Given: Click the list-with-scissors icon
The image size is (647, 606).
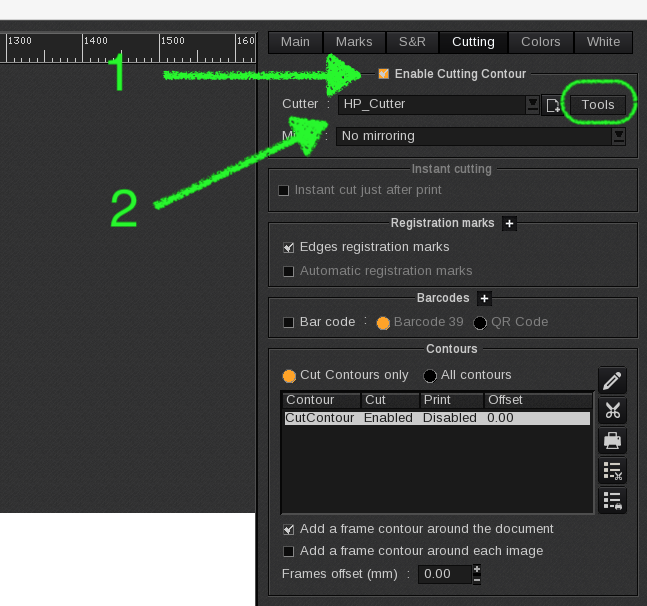Looking at the screenshot, I should tap(612, 470).
